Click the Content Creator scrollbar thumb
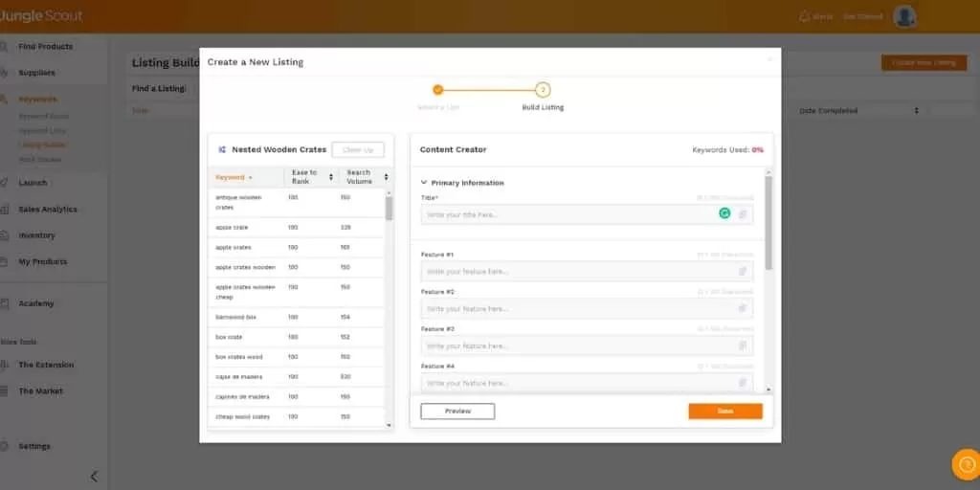980x490 pixels. (768, 222)
